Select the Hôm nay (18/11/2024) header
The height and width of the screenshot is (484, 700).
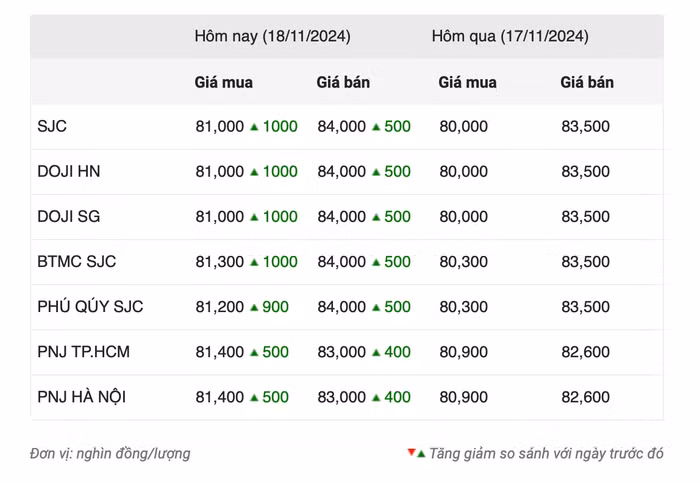coord(272,36)
